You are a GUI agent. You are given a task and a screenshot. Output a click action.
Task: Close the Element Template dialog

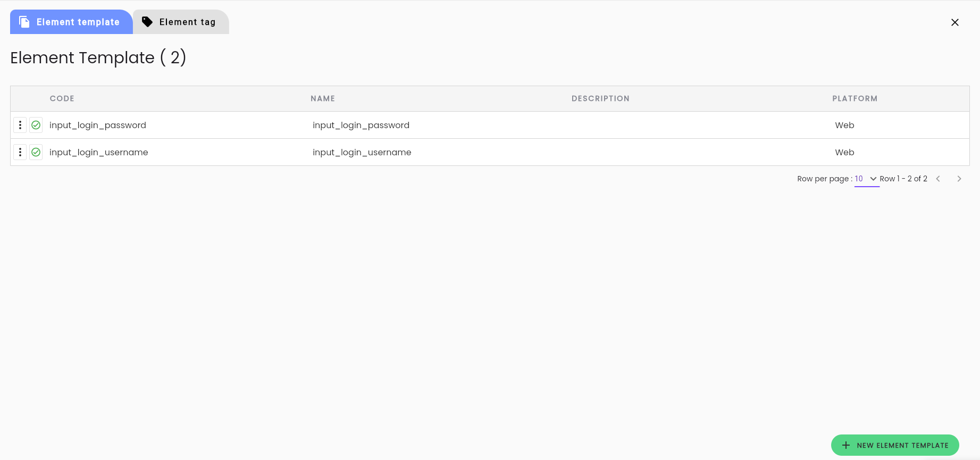[955, 22]
